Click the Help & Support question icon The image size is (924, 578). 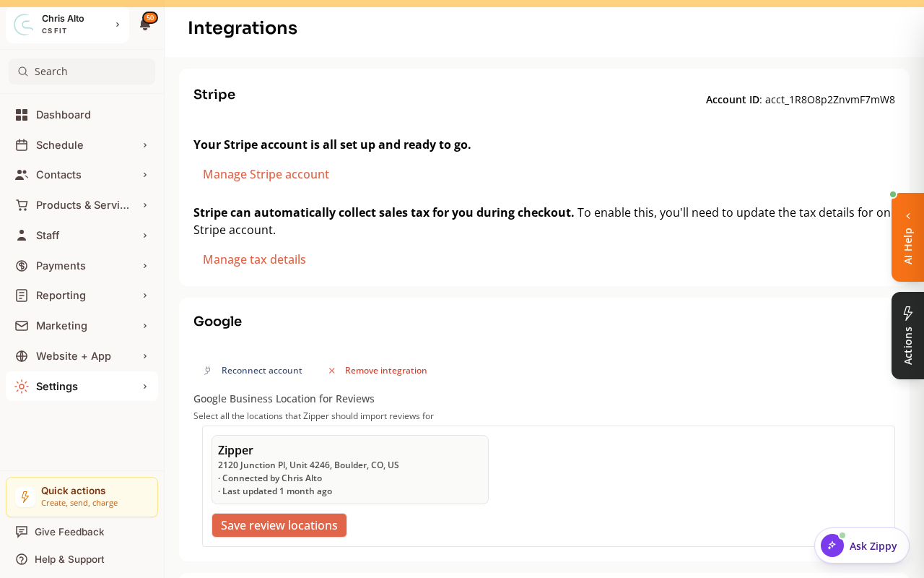[22, 559]
